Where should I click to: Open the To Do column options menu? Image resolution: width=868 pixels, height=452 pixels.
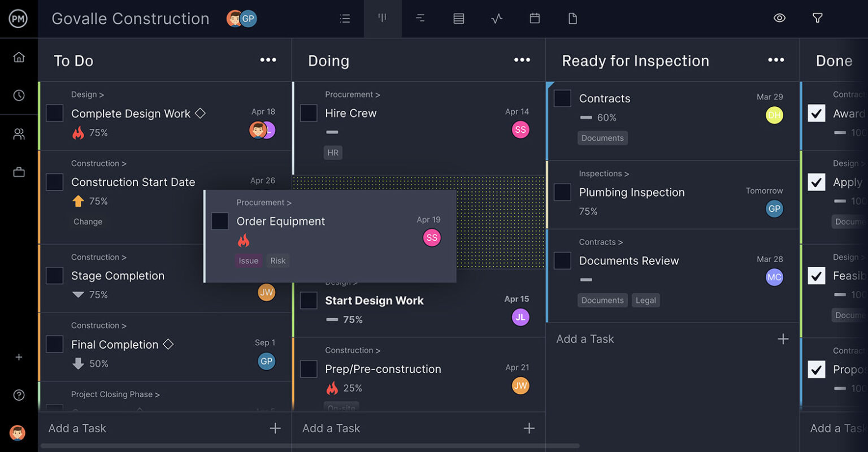(268, 60)
